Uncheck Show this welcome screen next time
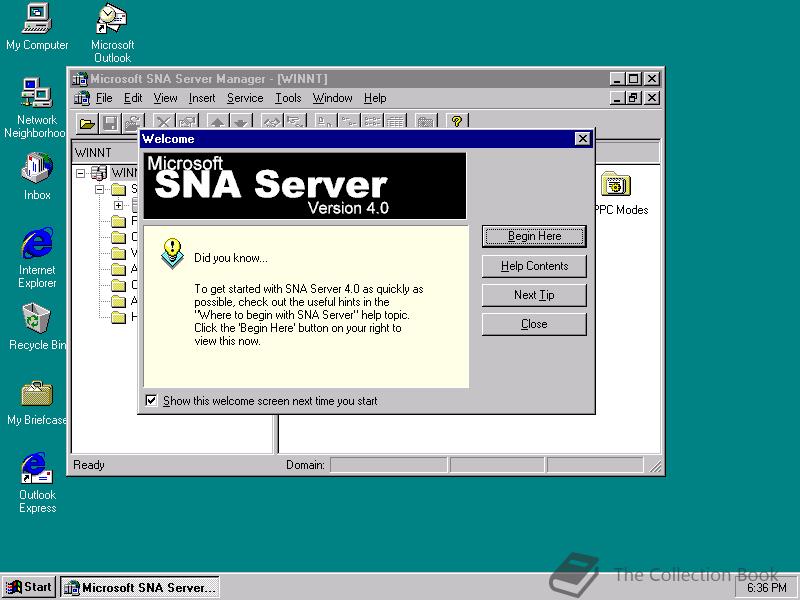Image resolution: width=800 pixels, height=600 pixels. (x=152, y=401)
